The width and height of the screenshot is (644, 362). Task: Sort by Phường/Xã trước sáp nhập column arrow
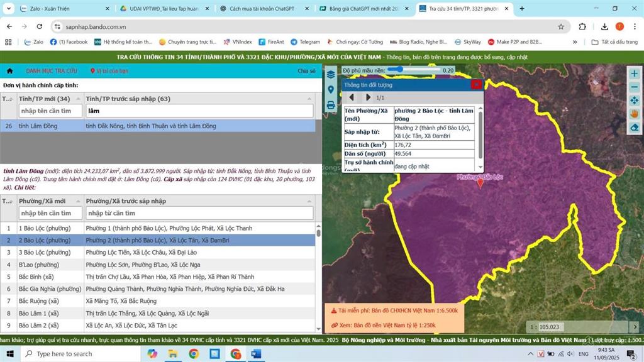click(309, 201)
